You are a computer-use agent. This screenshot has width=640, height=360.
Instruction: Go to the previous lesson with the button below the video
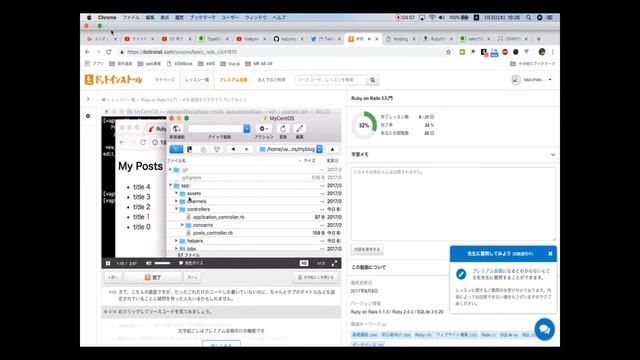tap(113, 278)
